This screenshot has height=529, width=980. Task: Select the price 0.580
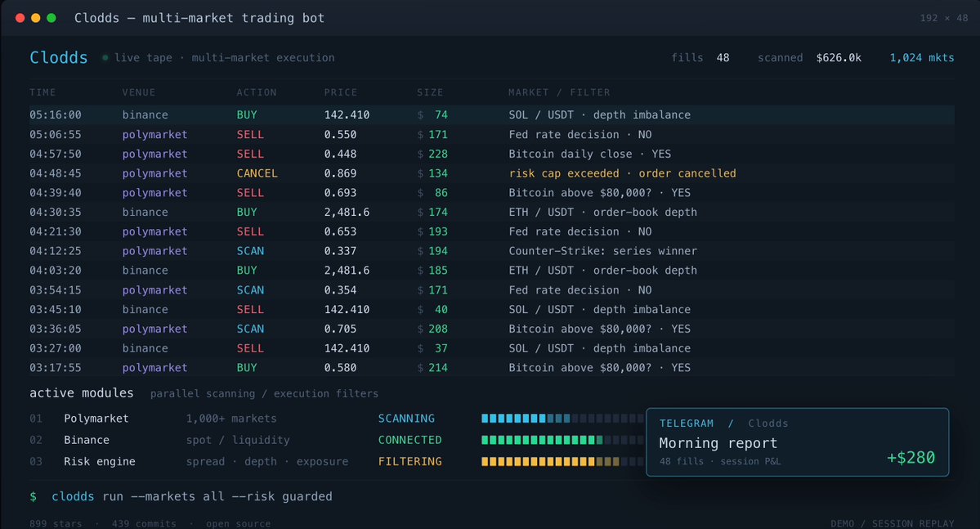[x=340, y=368]
